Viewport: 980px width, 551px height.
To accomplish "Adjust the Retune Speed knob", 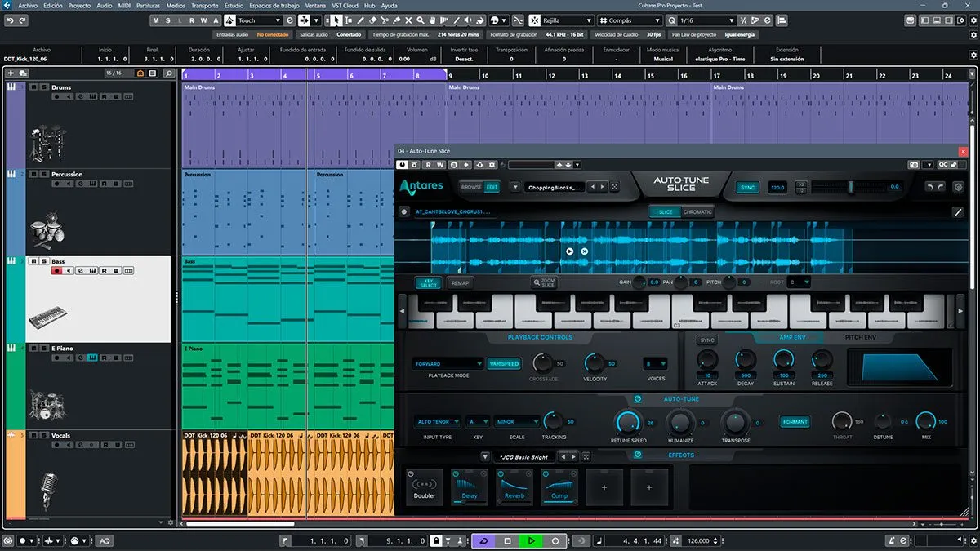I will click(627, 422).
